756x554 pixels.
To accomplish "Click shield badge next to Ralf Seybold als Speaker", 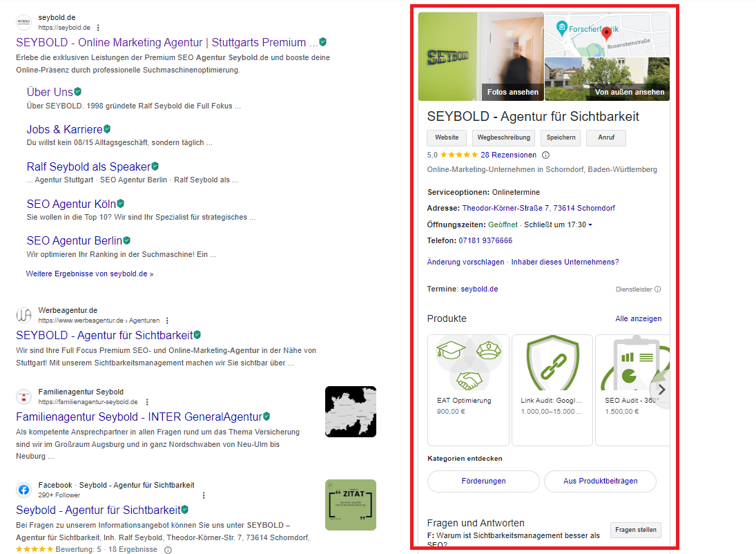I will [155, 166].
